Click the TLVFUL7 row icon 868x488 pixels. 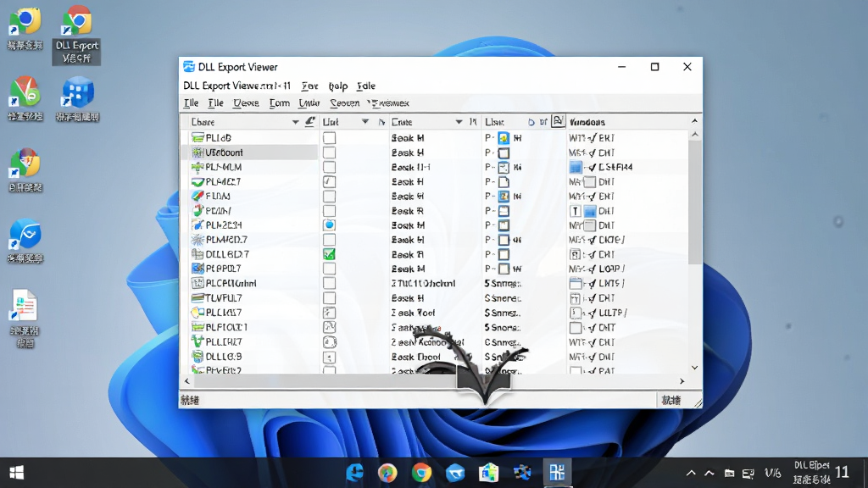pos(198,297)
